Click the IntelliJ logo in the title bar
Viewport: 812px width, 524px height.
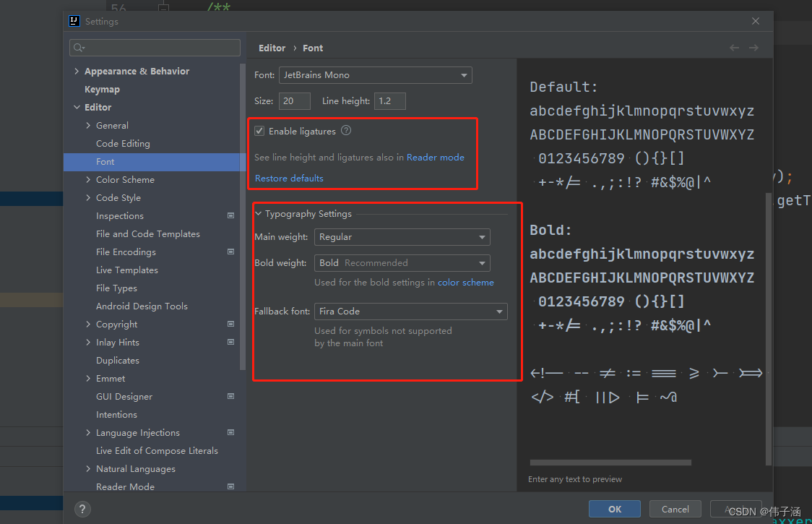coord(74,21)
